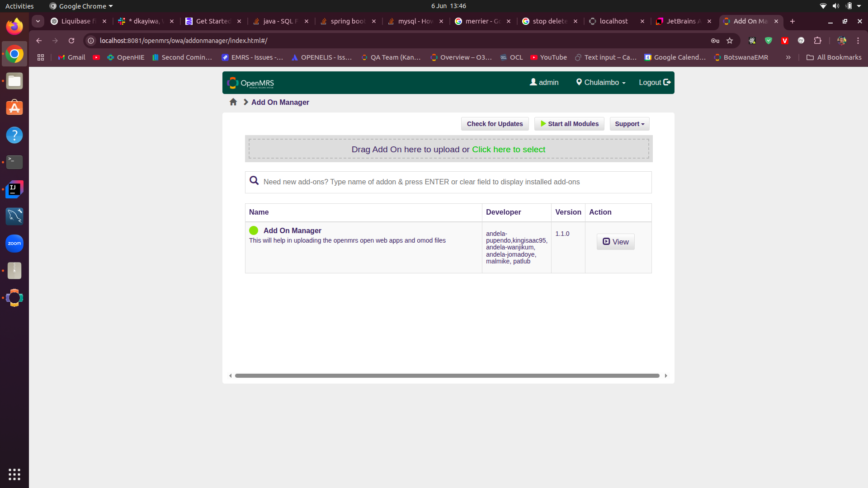This screenshot has width=868, height=488.
Task: Bookmark this page with star icon
Action: [730, 41]
